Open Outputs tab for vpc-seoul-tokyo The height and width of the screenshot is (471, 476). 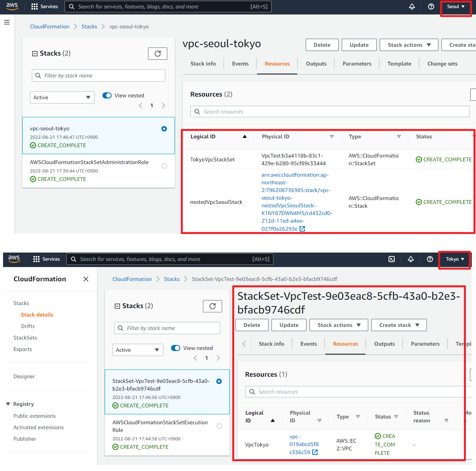[316, 64]
